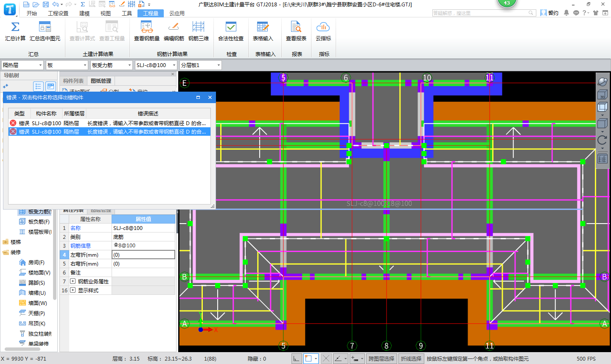Select 楼地面(V) in the navigation tree

[x=39, y=272]
